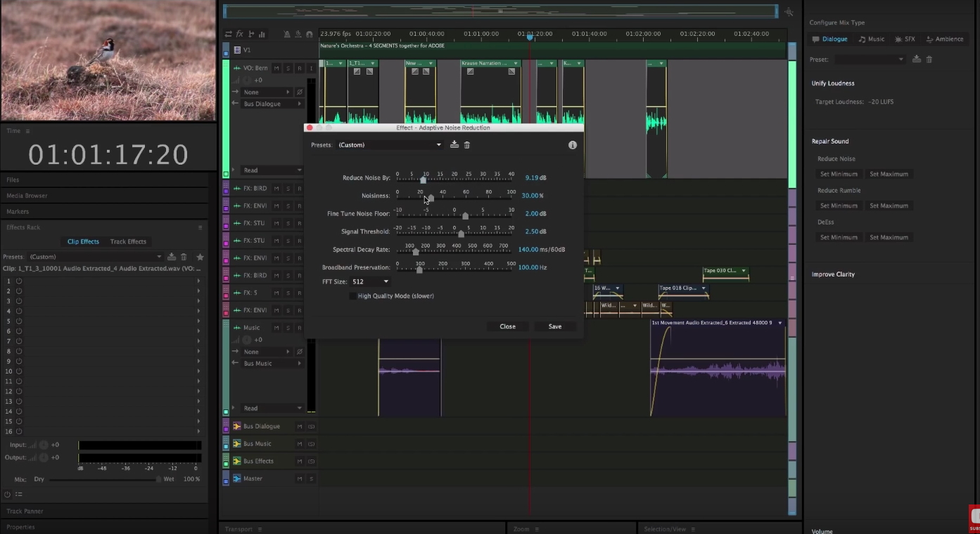Toggle power for effect slot 1
The height and width of the screenshot is (534, 980).
[19, 281]
